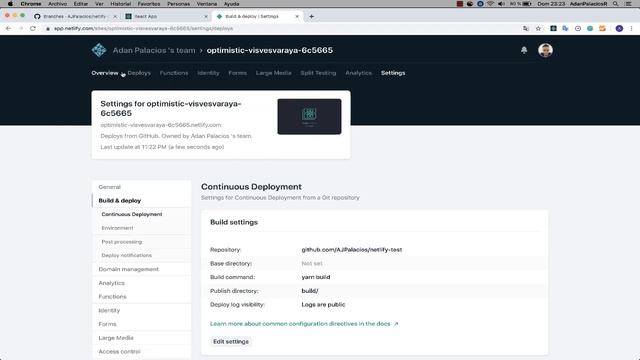Select the Post processing sub-item

[x=122, y=242]
